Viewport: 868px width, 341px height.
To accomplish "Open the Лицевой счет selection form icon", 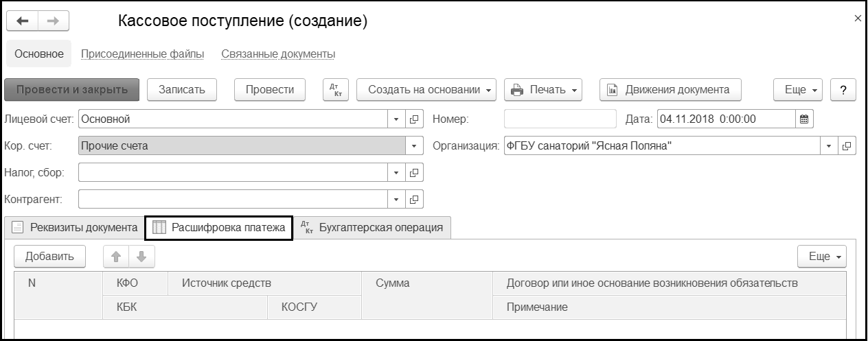I will (414, 119).
